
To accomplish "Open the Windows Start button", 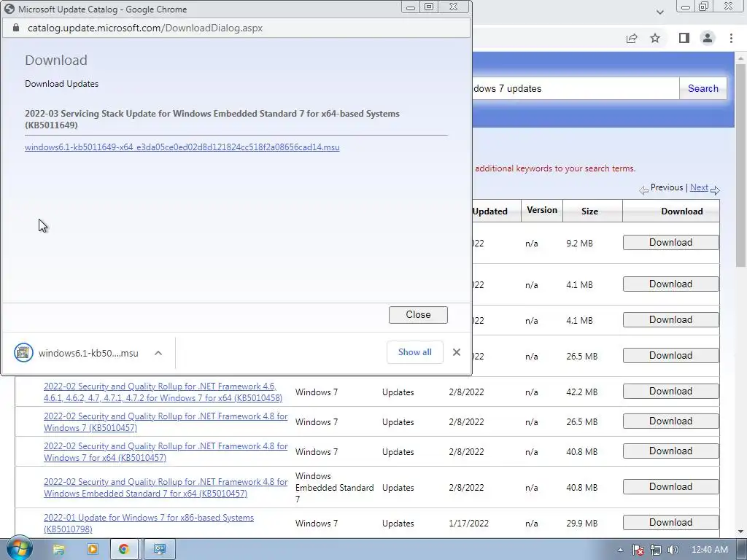I will click(20, 549).
